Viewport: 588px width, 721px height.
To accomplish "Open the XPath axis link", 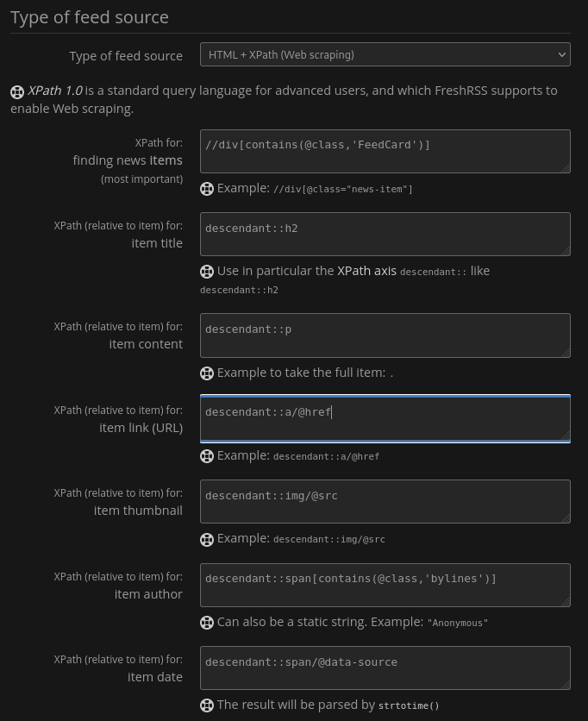I will [x=366, y=271].
